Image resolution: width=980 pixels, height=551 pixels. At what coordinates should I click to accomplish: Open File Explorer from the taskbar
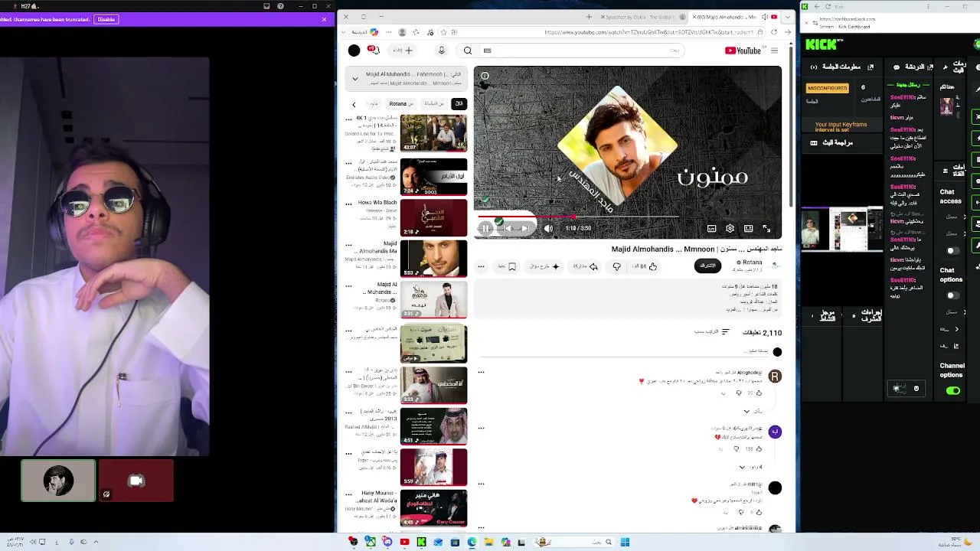pyautogui.click(x=488, y=543)
